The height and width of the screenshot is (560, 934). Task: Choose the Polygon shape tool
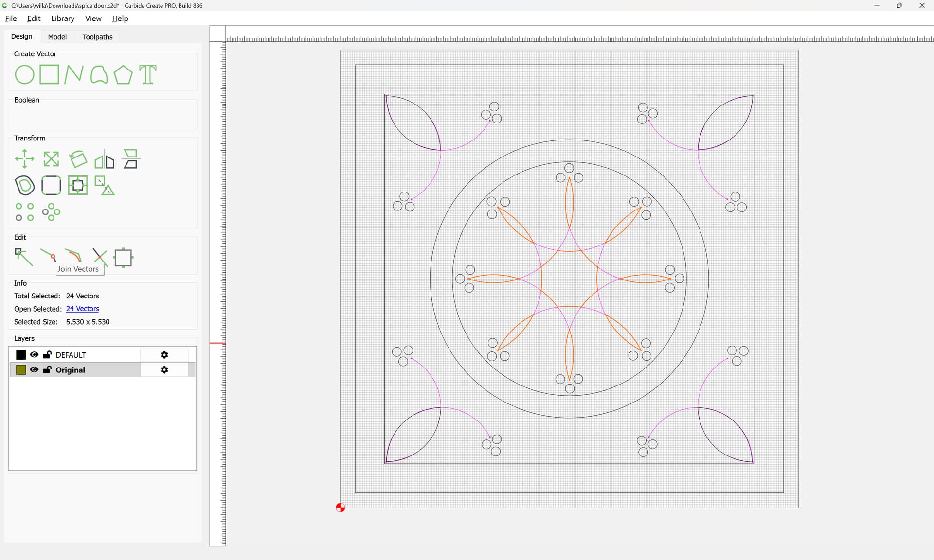[123, 75]
